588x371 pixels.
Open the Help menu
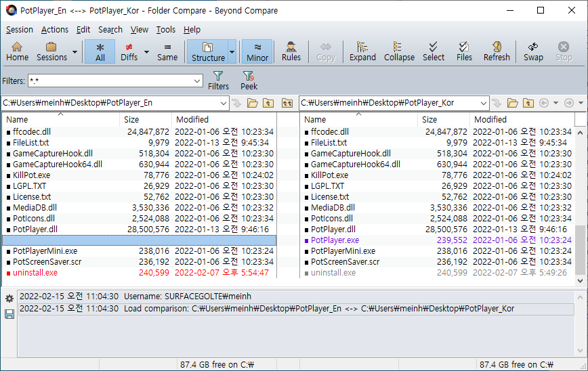click(x=192, y=30)
